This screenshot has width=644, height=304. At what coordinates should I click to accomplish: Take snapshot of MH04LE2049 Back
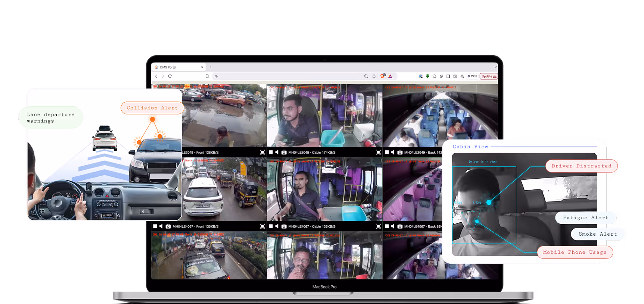tap(400, 152)
